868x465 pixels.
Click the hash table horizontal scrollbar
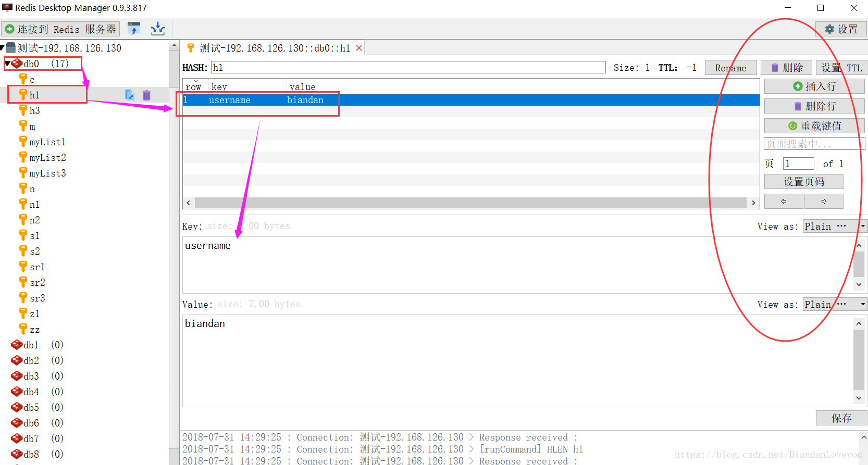[470, 203]
